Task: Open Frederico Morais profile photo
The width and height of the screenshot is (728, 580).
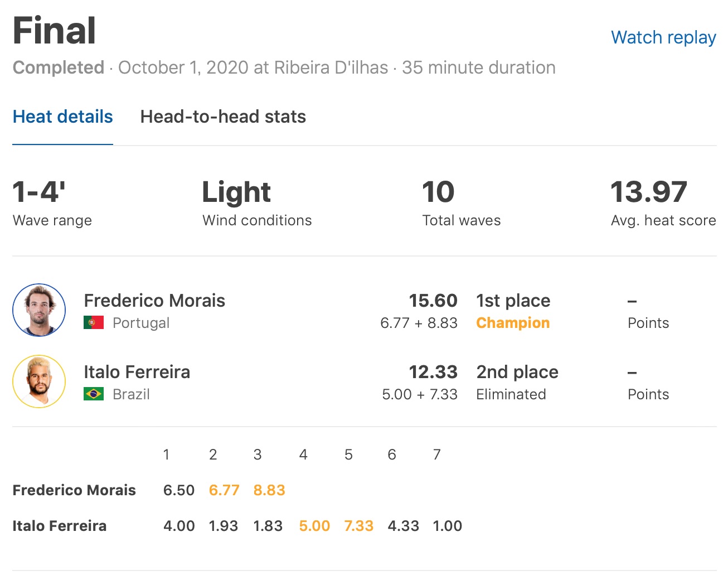Action: [x=39, y=310]
